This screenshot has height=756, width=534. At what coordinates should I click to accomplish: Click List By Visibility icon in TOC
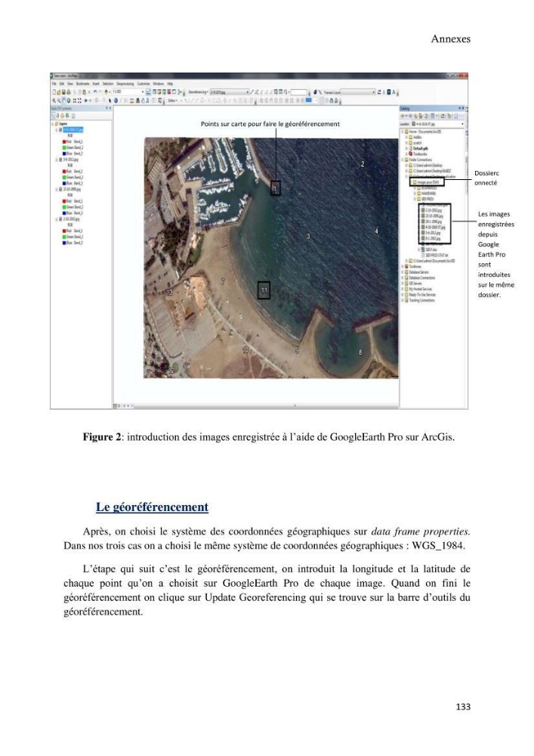pos(62,115)
